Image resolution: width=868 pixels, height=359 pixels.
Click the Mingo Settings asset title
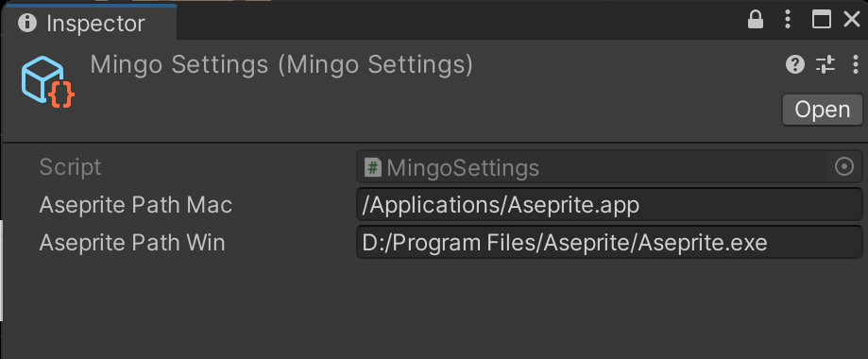click(x=281, y=65)
